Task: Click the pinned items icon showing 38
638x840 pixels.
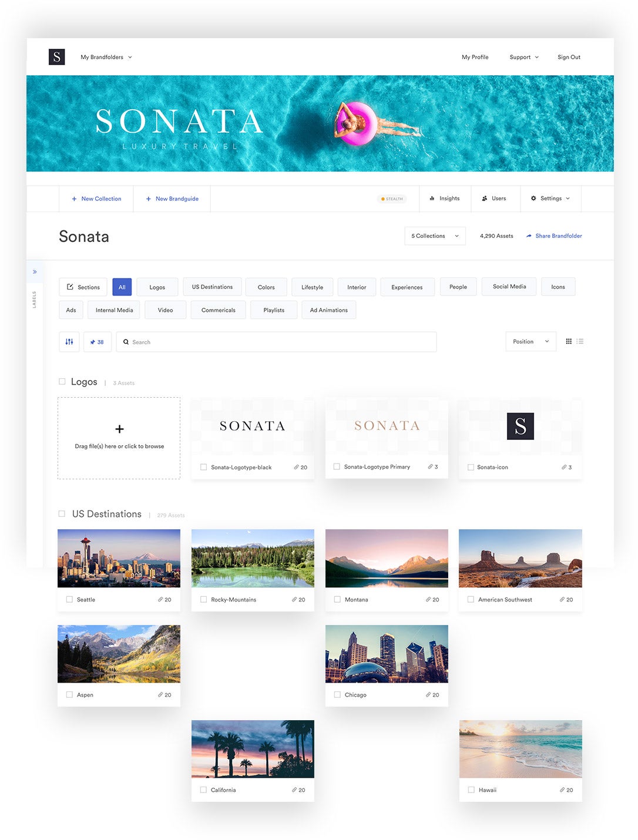Action: 98,342
